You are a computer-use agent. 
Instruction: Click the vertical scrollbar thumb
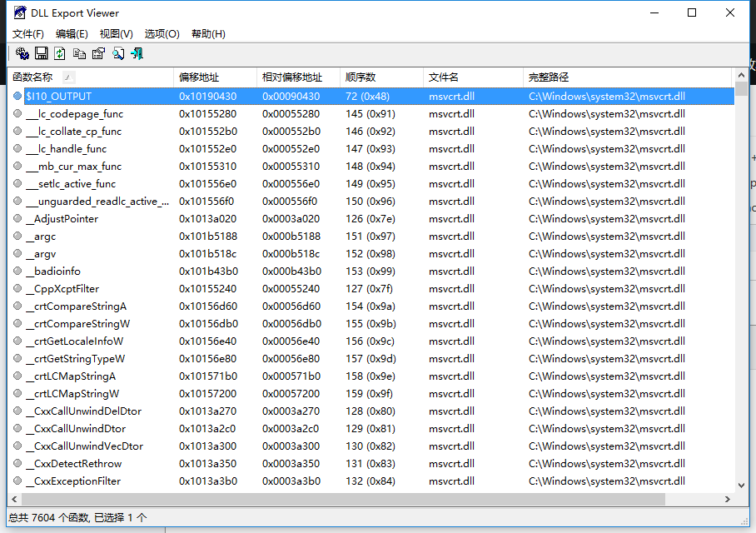(x=742, y=89)
